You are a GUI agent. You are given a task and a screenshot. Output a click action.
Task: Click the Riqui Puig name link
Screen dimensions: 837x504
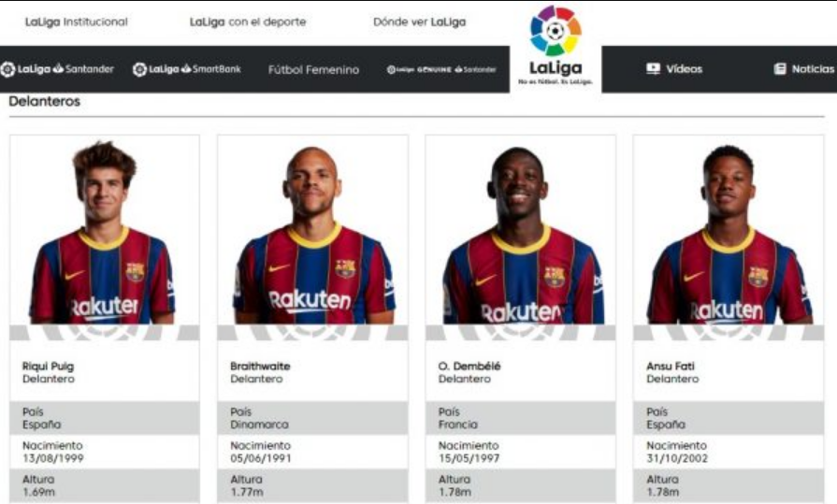click(x=48, y=367)
